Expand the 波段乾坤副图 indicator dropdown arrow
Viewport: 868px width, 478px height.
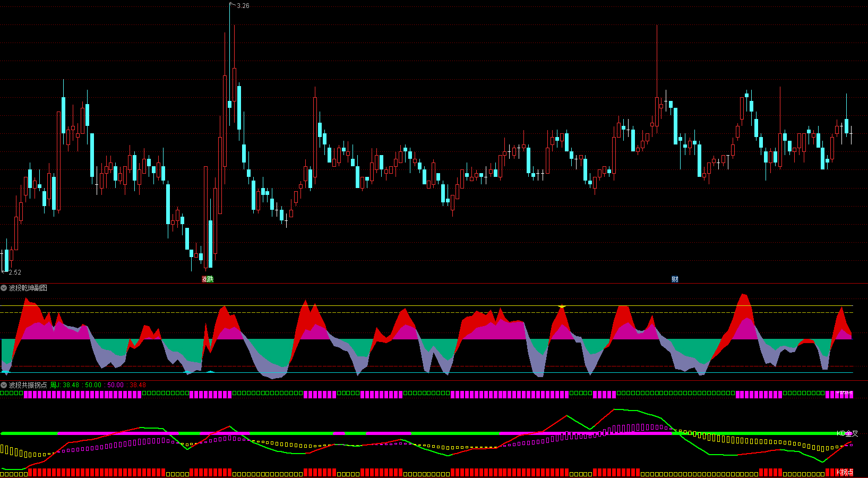pyautogui.click(x=4, y=288)
